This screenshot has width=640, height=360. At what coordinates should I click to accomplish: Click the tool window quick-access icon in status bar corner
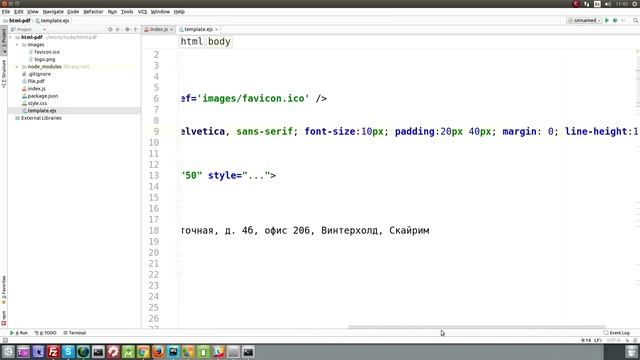point(5,340)
